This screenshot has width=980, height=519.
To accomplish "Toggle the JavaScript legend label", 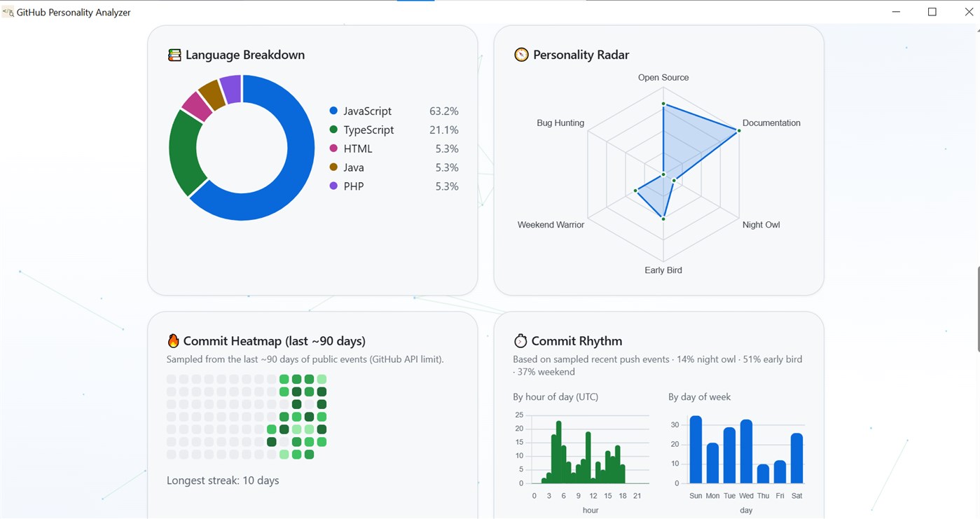I will click(367, 111).
